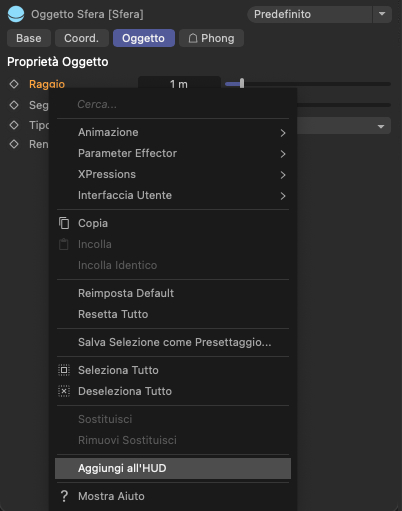This screenshot has width=402, height=511.
Task: Select Aggiungi all'HUD menu entry
Action: coord(173,468)
